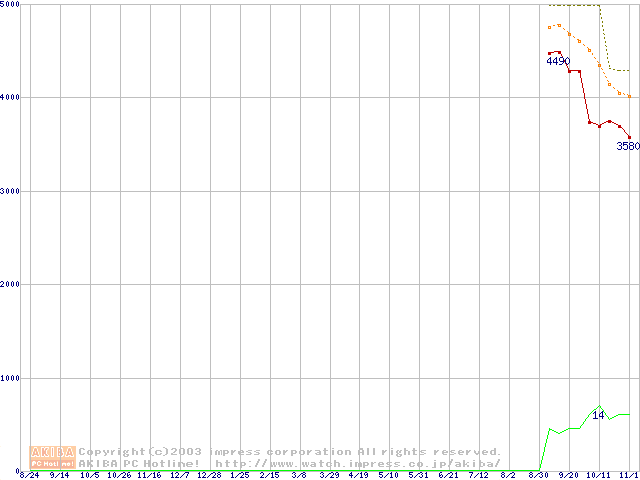Click the red line's 4490 data label
The width and height of the screenshot is (640, 480).
[558, 62]
